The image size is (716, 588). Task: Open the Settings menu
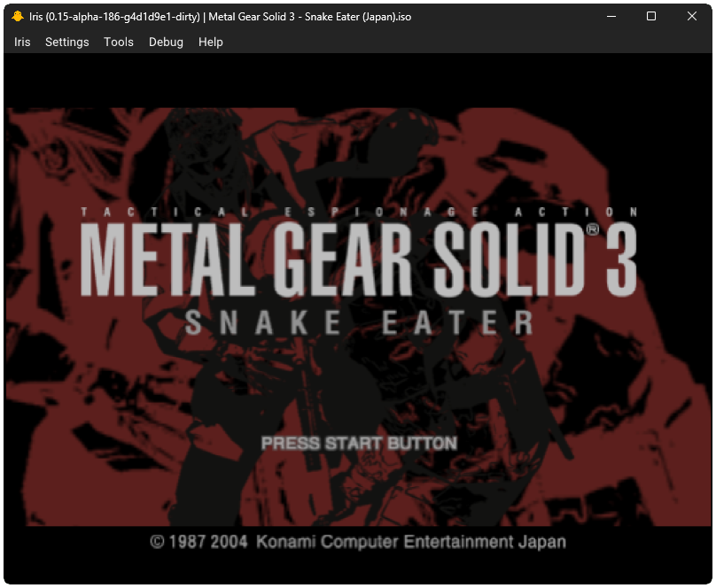66,42
